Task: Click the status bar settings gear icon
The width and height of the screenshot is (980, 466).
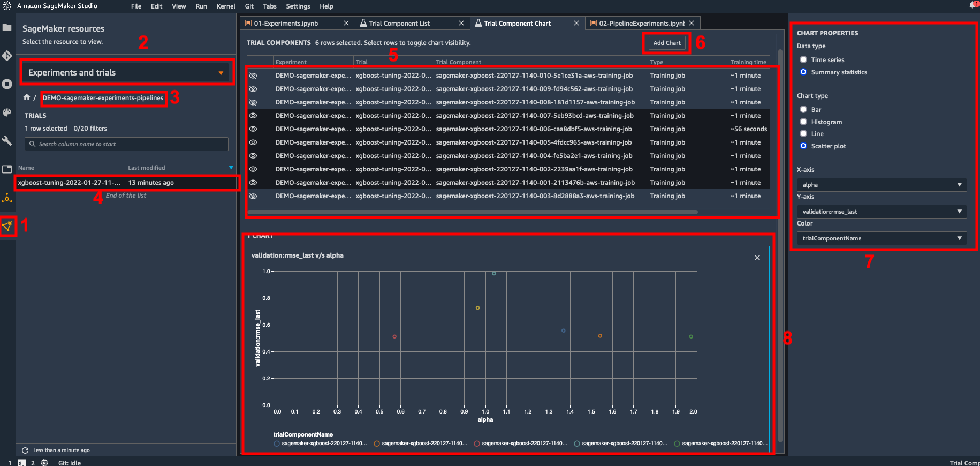Action: pyautogui.click(x=44, y=462)
